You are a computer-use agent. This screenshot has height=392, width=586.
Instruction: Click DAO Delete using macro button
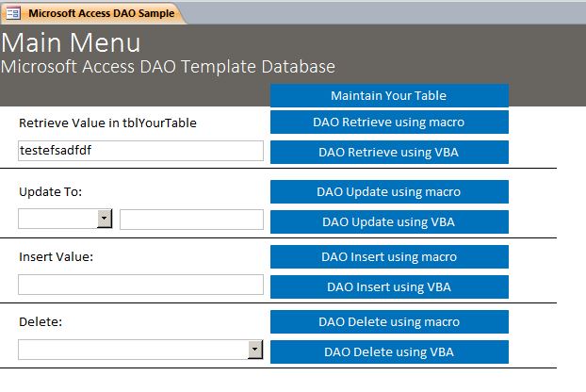pyautogui.click(x=389, y=321)
